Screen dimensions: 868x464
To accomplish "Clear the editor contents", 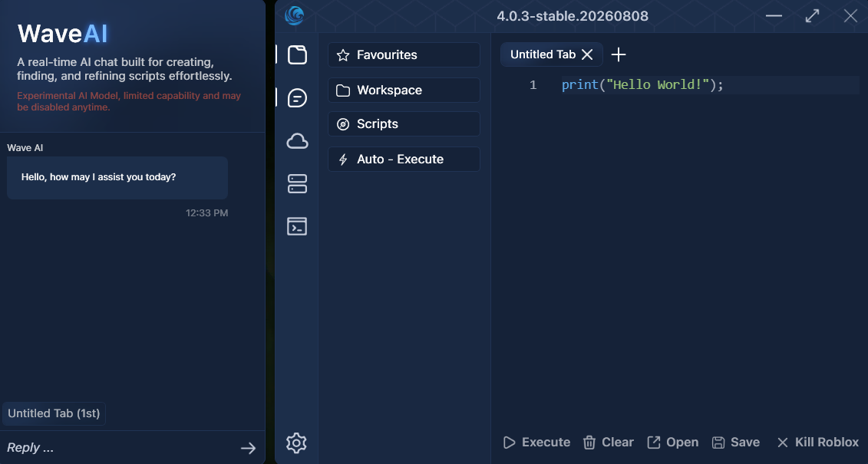I will 608,443.
